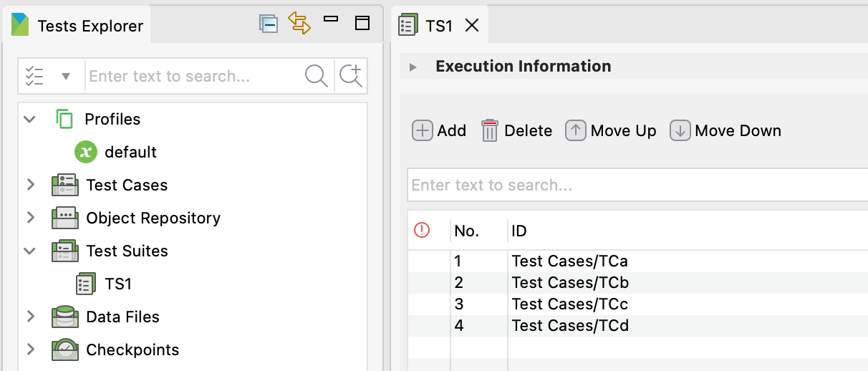Select the Test Cases/TCc row

tap(569, 304)
